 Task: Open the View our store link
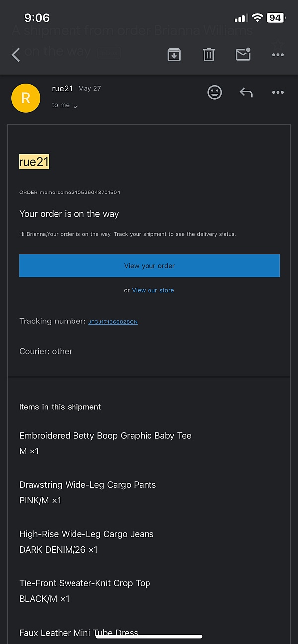153,290
